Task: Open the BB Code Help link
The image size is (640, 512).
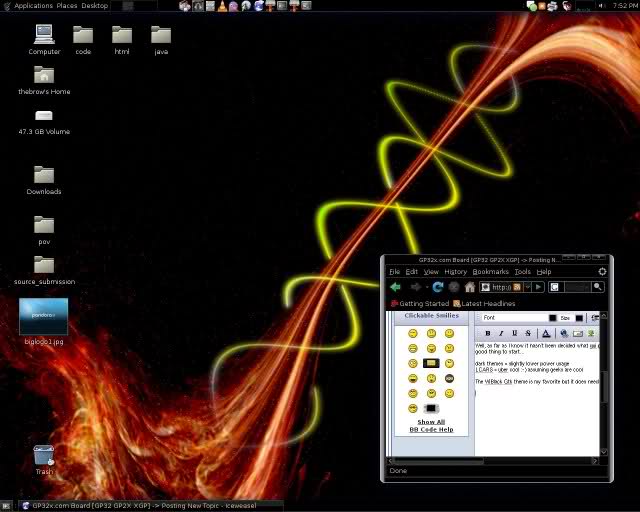Action: tap(431, 429)
